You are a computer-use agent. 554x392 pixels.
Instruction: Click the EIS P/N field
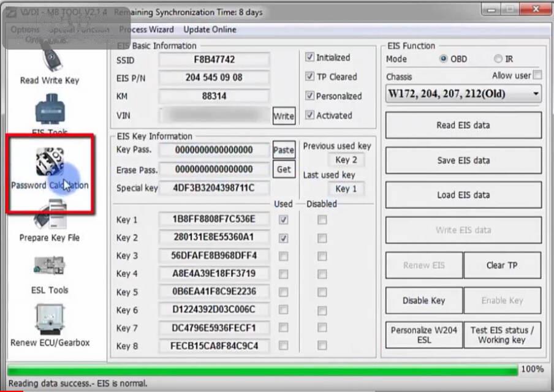coord(214,77)
